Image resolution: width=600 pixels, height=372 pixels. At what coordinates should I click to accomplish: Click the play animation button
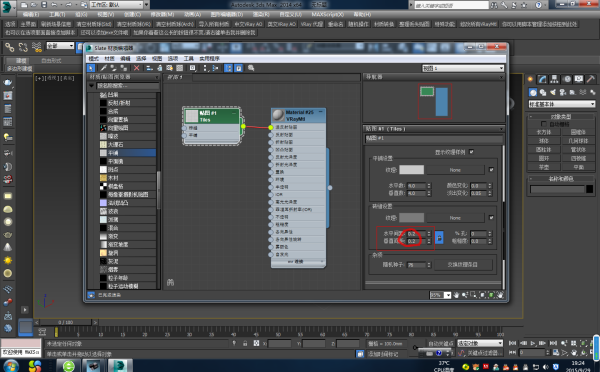pyautogui.click(x=533, y=343)
